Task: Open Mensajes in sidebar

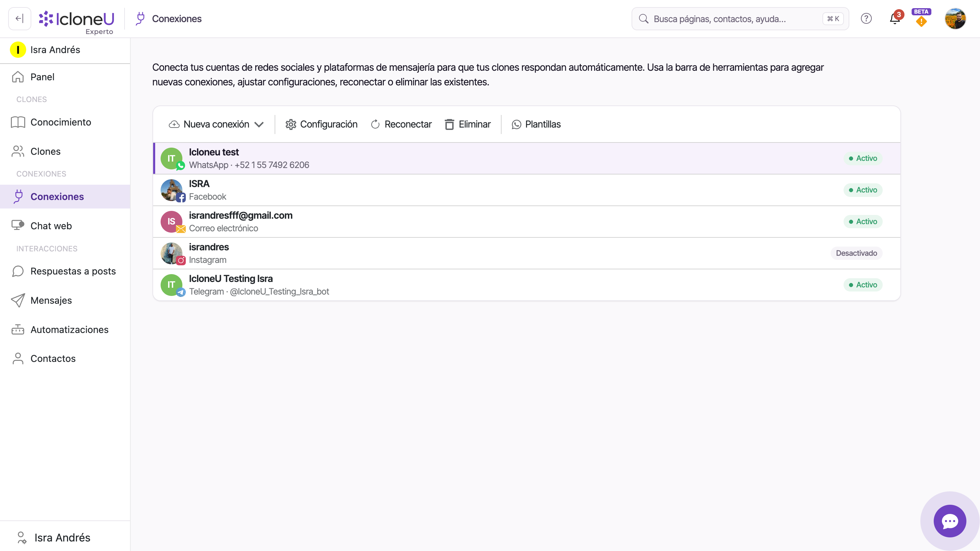Action: point(65,300)
